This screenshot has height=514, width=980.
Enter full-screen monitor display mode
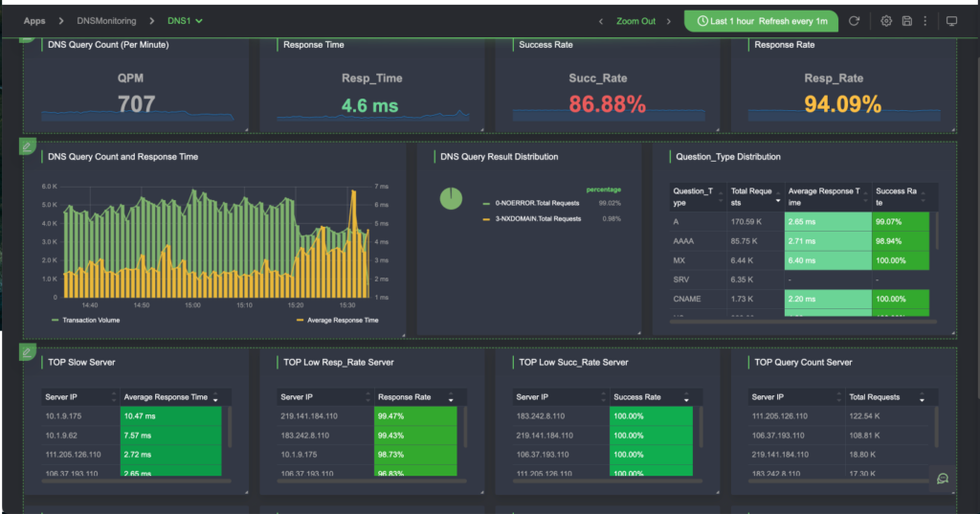[x=951, y=21]
